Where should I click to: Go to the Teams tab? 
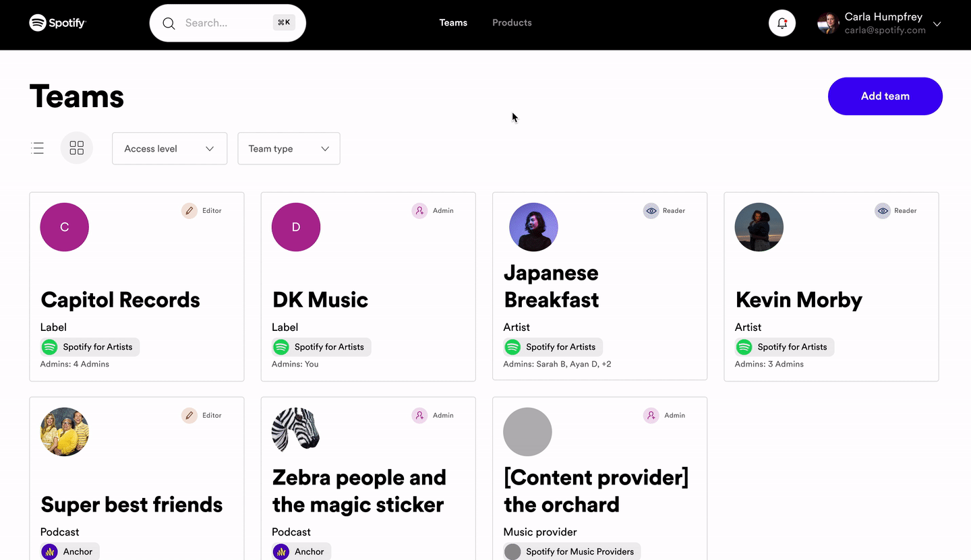click(x=453, y=23)
